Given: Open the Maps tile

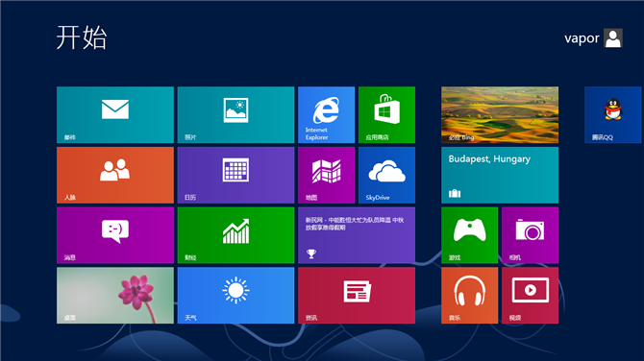Looking at the screenshot, I should pos(326,175).
